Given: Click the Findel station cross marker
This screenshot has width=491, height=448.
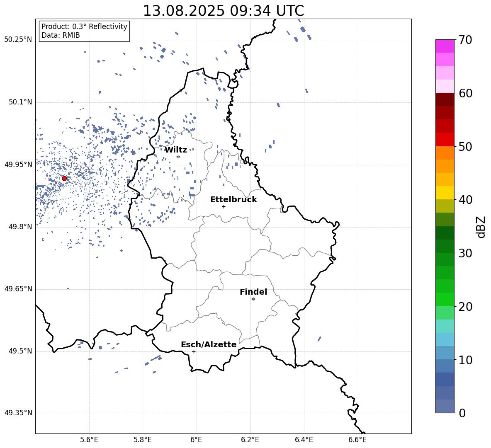Looking at the screenshot, I should [x=253, y=299].
